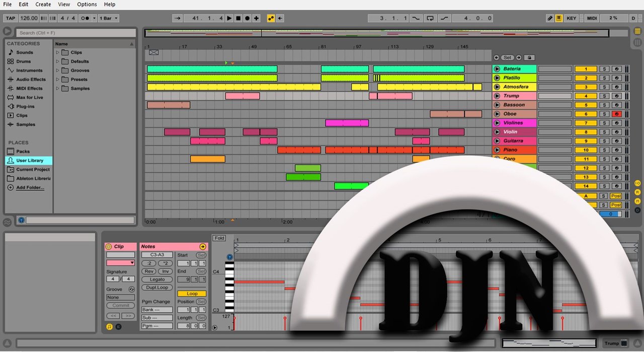Disarm the Oboe track record button
Image resolution: width=644 pixels, height=352 pixels.
coord(616,114)
